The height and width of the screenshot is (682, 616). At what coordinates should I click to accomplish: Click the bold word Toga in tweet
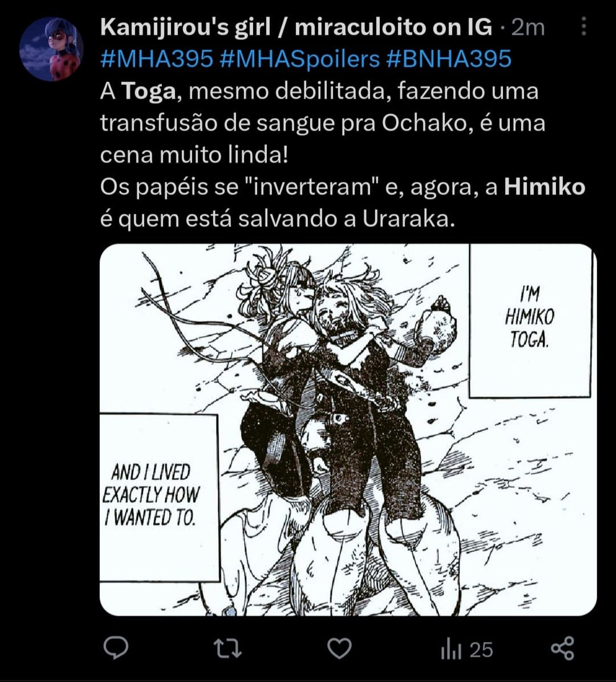click(x=149, y=91)
